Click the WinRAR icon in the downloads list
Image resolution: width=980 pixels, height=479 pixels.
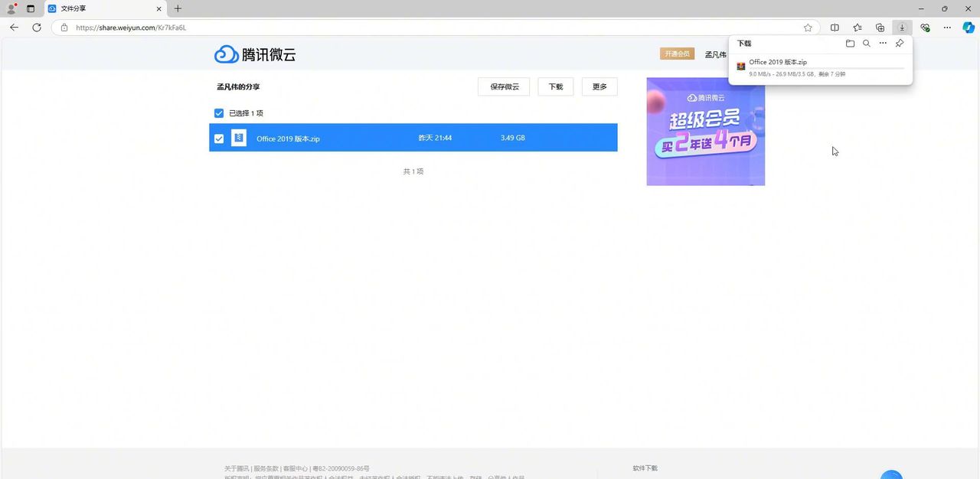tap(741, 67)
